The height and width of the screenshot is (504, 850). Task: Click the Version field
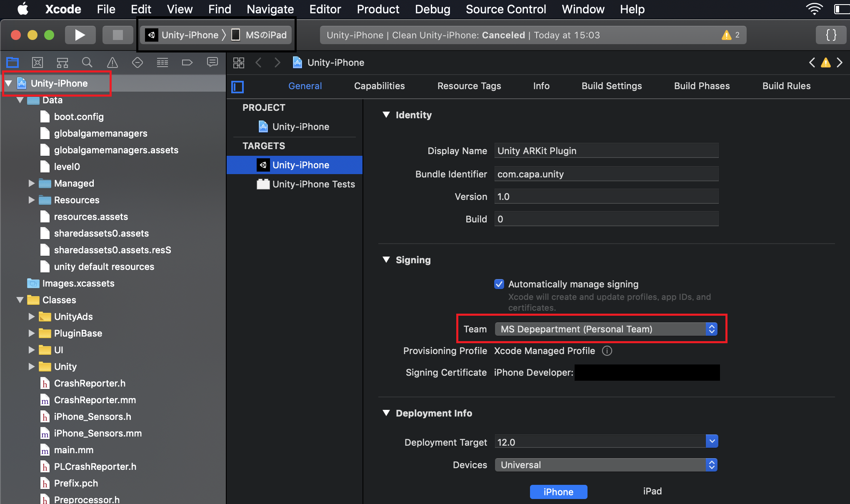(606, 197)
